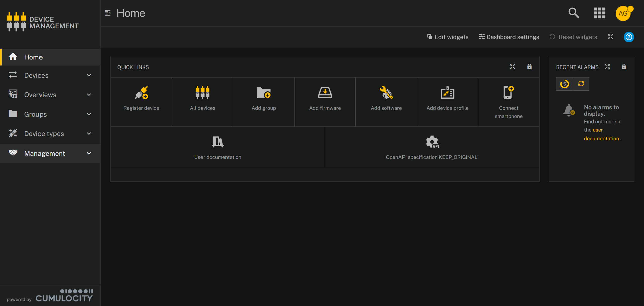Viewport: 644px width, 306px height.
Task: Open the application switcher grid icon
Action: [x=599, y=13]
